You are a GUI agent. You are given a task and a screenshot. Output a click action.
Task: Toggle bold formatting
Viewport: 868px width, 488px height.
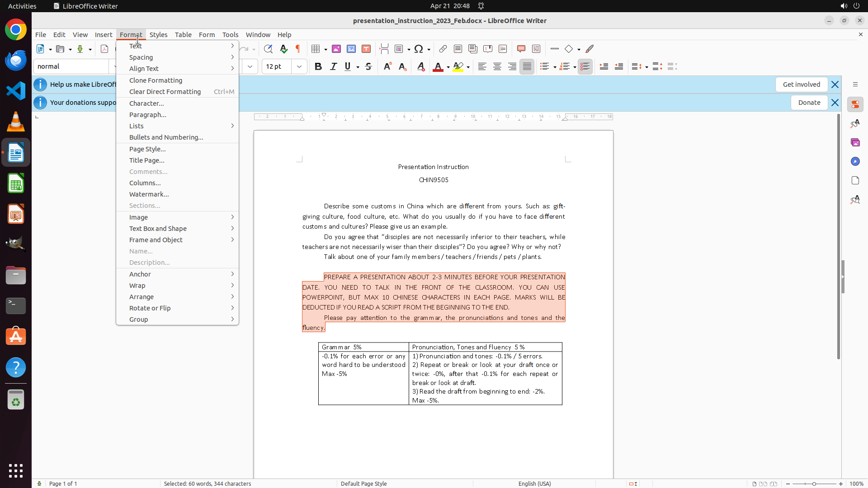[x=318, y=66]
